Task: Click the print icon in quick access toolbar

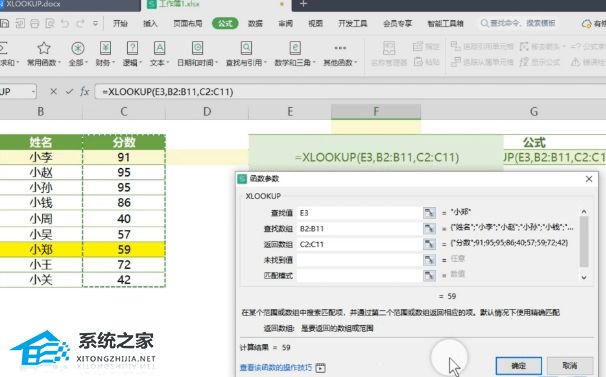Action: coord(35,24)
